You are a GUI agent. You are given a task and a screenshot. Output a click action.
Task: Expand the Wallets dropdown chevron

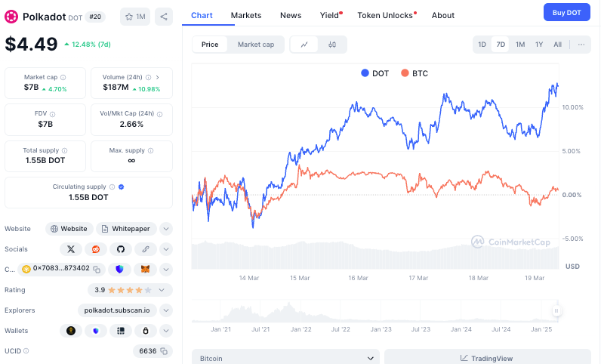point(166,331)
